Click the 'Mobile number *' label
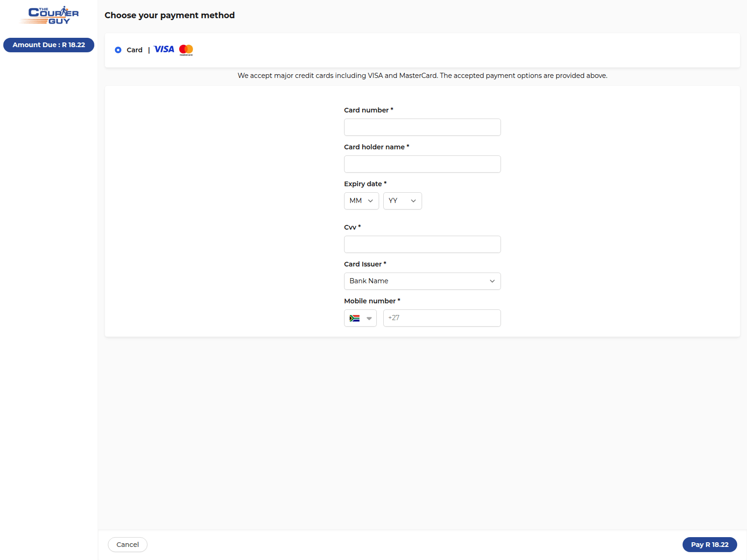 pos(372,301)
